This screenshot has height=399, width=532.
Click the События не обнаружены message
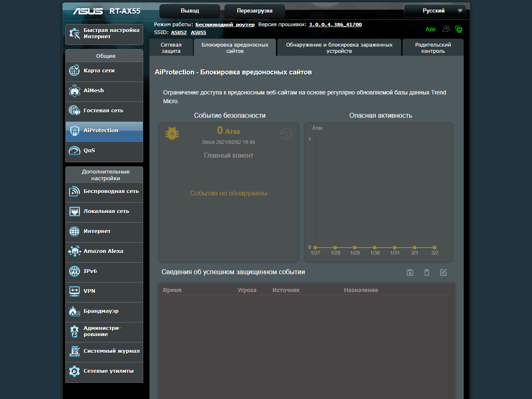[x=229, y=193]
